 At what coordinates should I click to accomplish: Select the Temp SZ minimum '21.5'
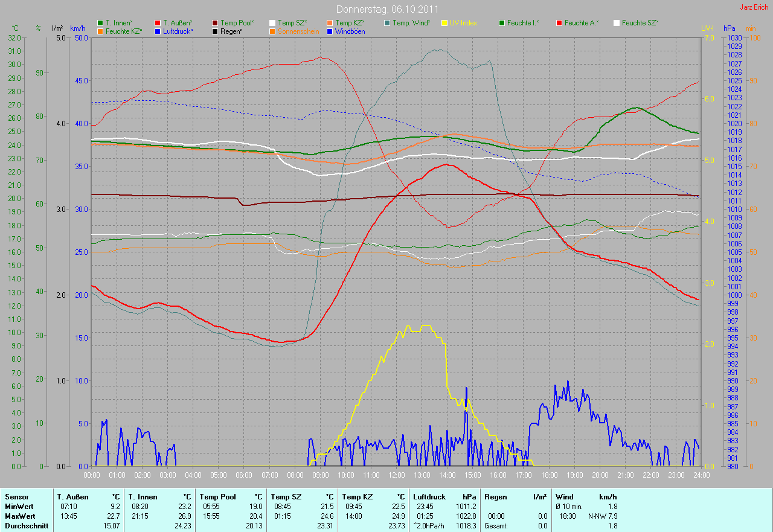click(327, 507)
